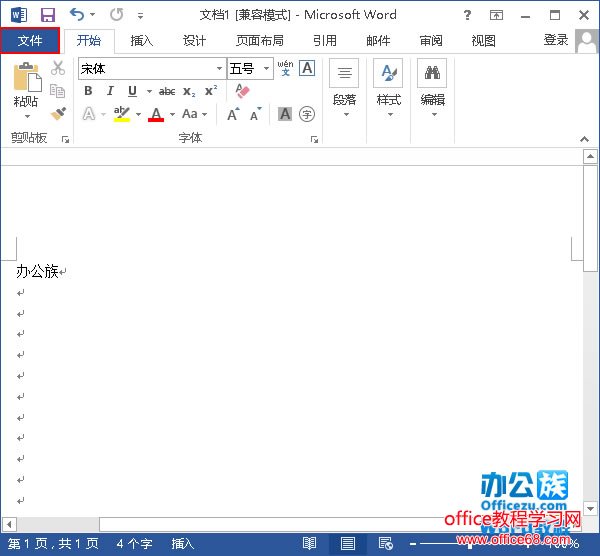The image size is (600, 556).
Task: Open the font size dropdown
Action: click(x=266, y=68)
